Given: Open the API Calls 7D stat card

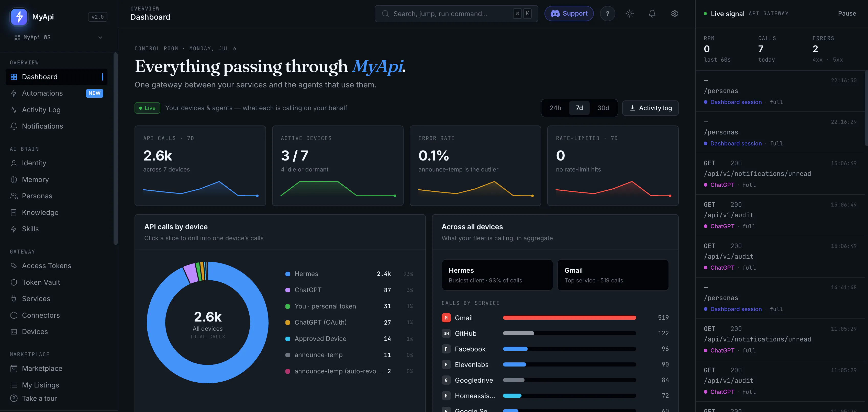Looking at the screenshot, I should (x=200, y=166).
